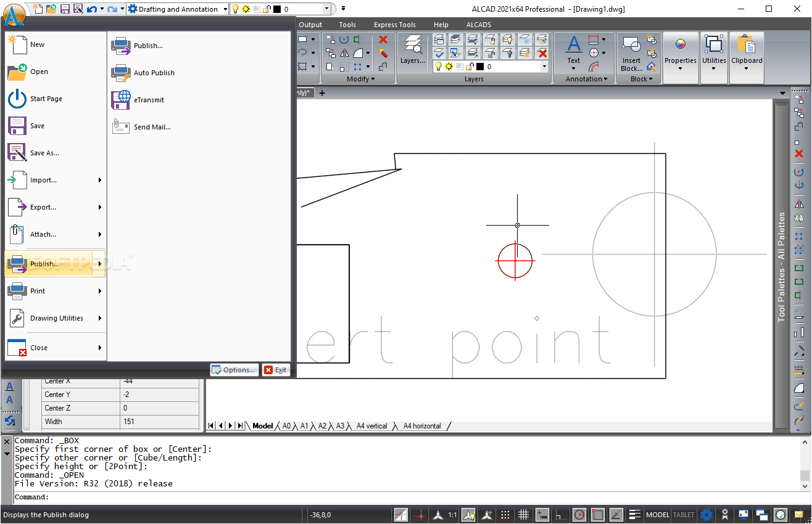Expand the Clipboard panel dropdown
The width and height of the screenshot is (812, 524).
(x=747, y=68)
